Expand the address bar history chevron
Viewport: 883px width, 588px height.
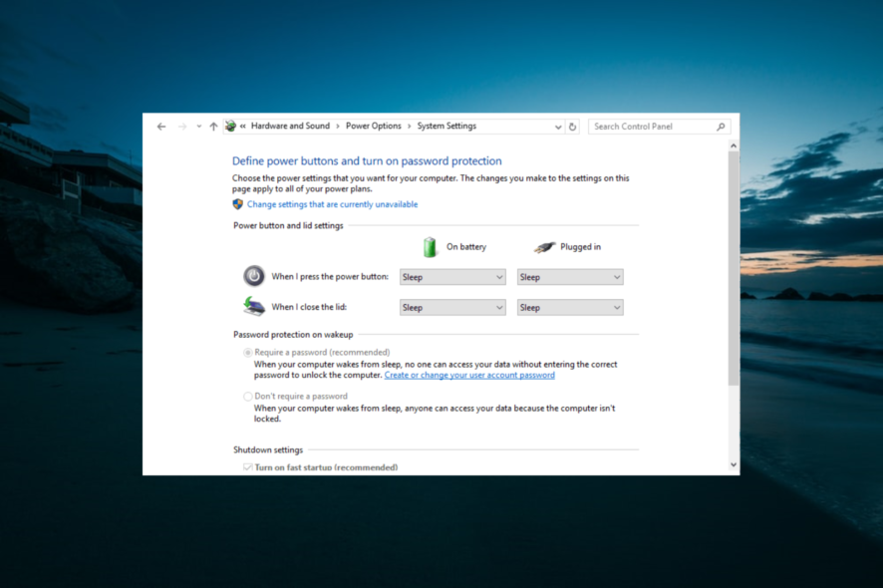click(558, 127)
